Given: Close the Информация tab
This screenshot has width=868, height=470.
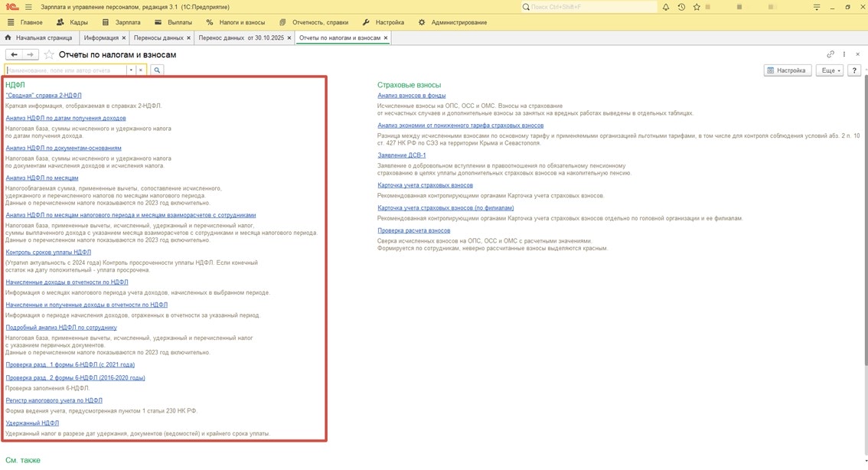Looking at the screenshot, I should click(x=124, y=38).
